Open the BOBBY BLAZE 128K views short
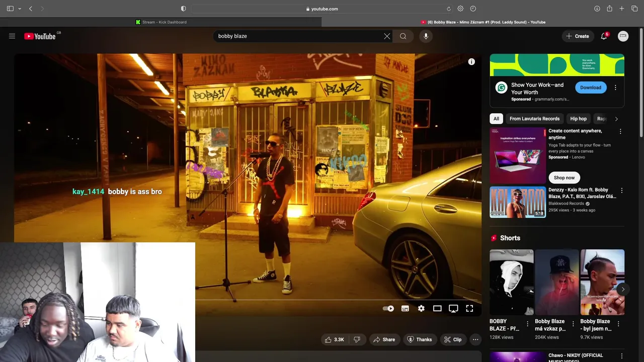This screenshot has width=644, height=362. (x=512, y=283)
